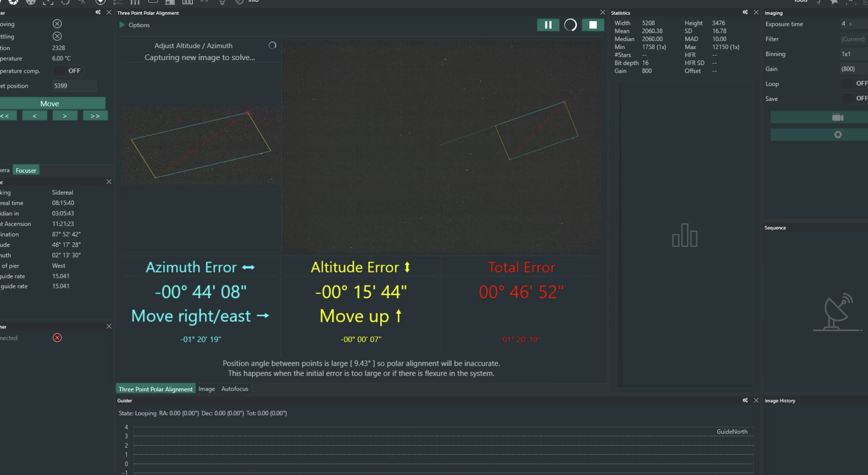Click the dome icon in top toolbar
Viewport: 868px width, 475px height.
[170, 2]
